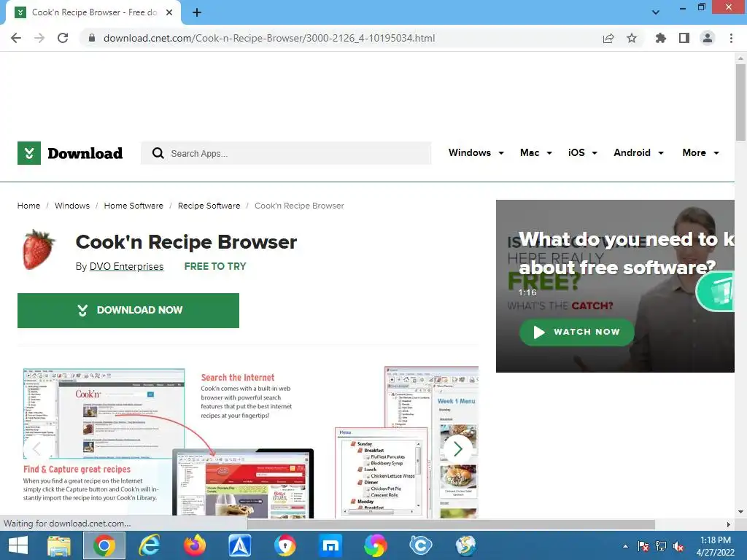
Task: Show previous screenshot with left chevron
Action: pyautogui.click(x=37, y=448)
